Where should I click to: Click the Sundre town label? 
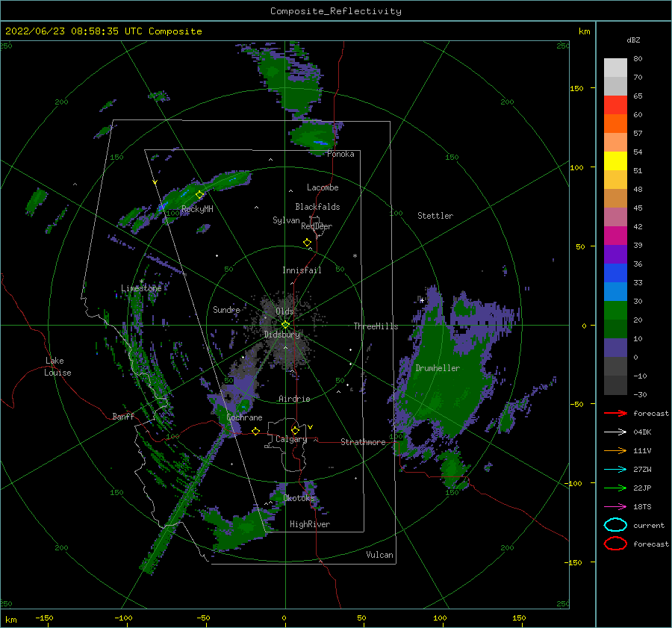click(226, 309)
